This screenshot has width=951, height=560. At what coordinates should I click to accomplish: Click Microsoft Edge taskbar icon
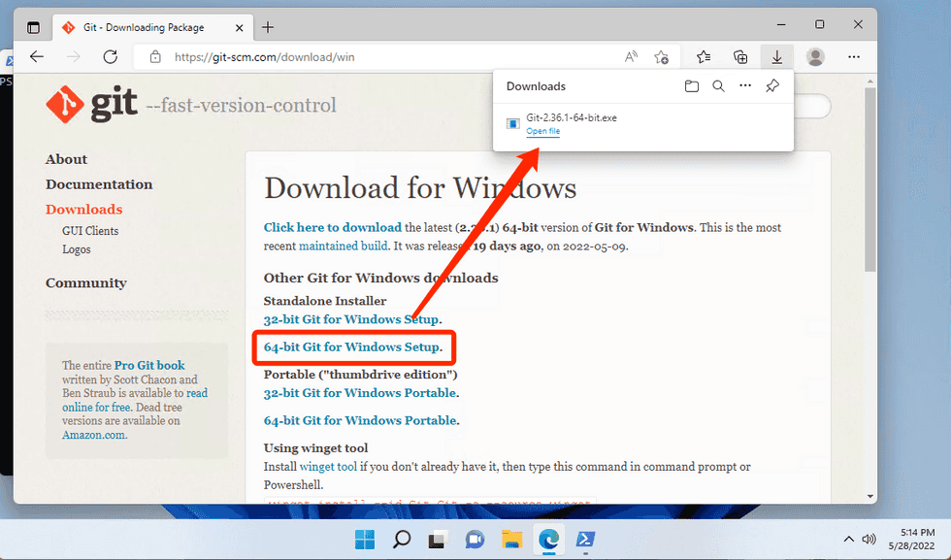click(x=548, y=539)
